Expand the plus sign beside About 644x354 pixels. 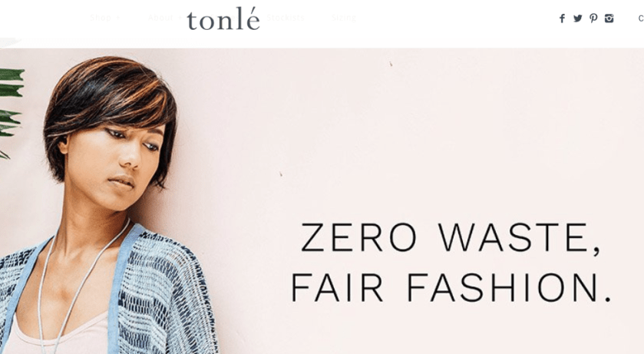coord(180,18)
